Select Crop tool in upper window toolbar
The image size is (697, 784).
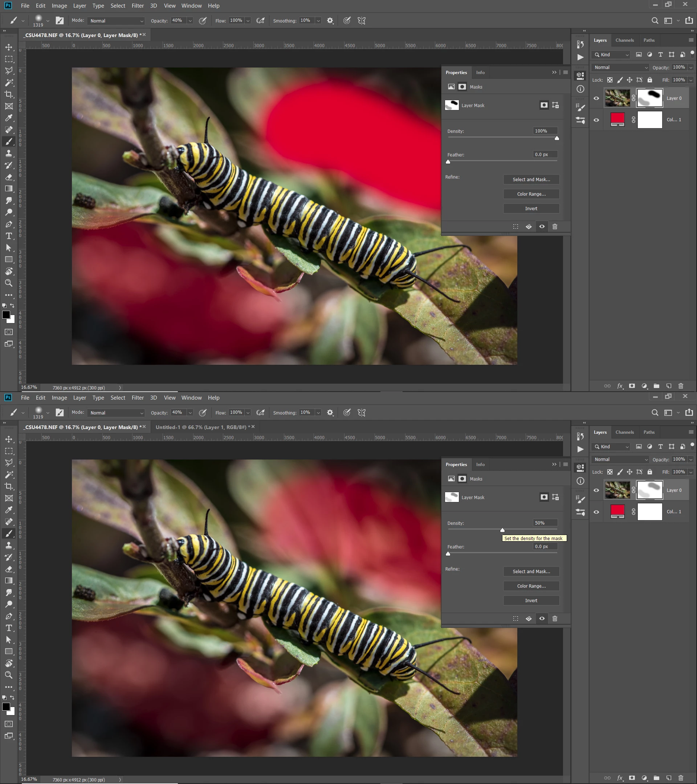pos(9,94)
